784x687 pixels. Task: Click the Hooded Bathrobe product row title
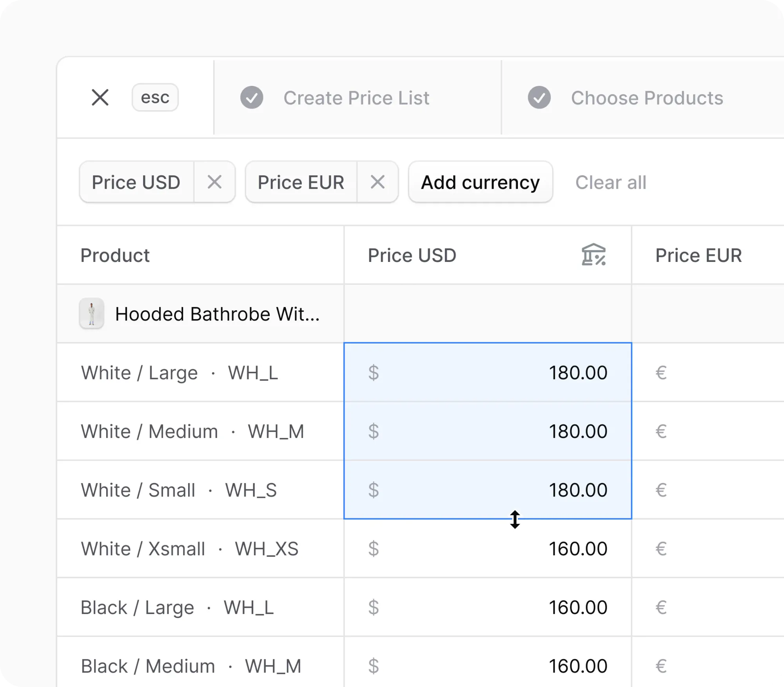tap(217, 314)
